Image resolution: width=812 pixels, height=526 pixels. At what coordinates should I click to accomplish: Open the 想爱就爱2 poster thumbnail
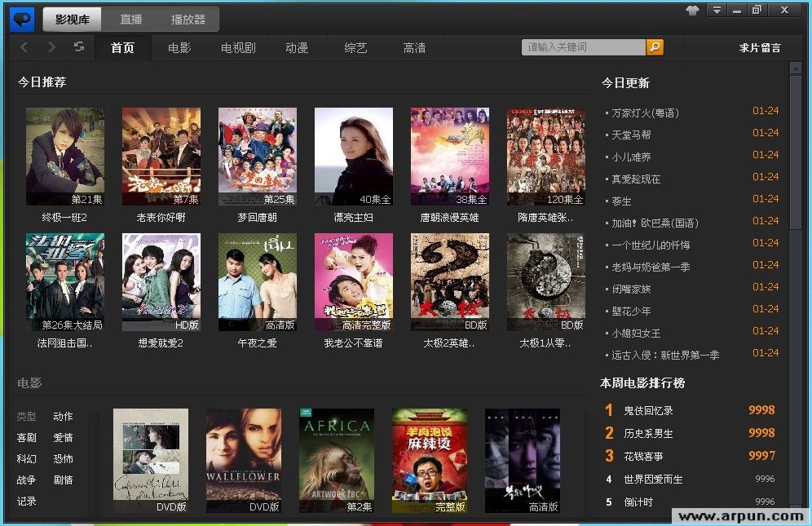[x=161, y=282]
